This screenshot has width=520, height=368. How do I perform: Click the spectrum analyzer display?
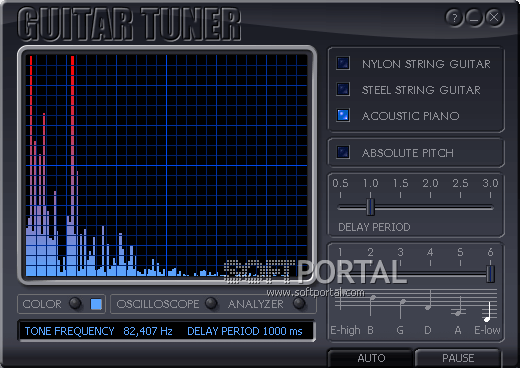click(167, 166)
